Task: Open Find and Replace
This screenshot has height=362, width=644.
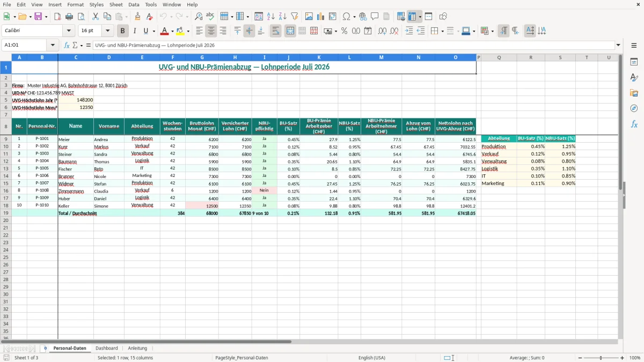Action: click(x=199, y=17)
